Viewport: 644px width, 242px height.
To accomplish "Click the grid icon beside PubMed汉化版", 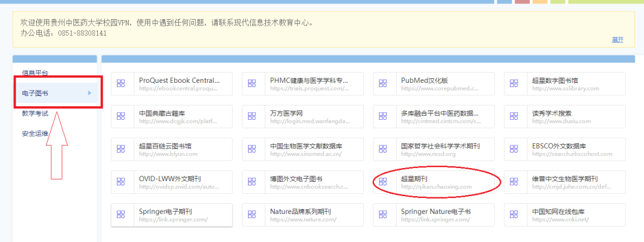I will 383,83.
